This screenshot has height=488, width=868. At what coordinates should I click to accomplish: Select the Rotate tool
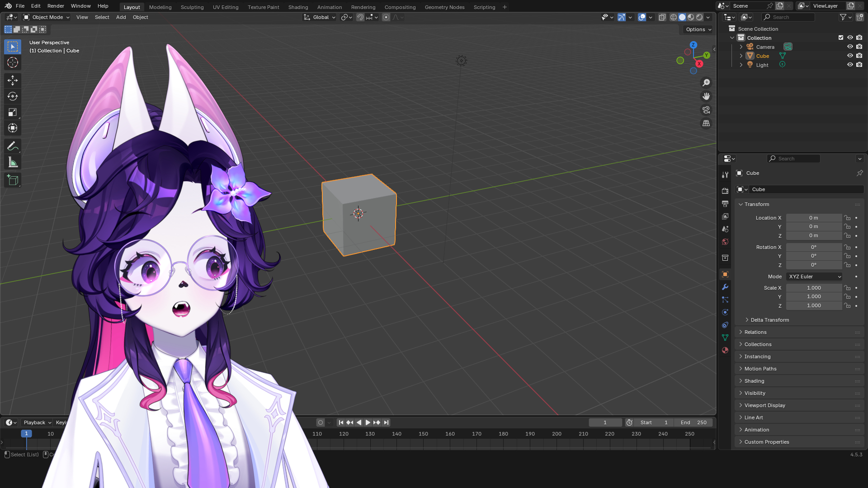point(13,96)
